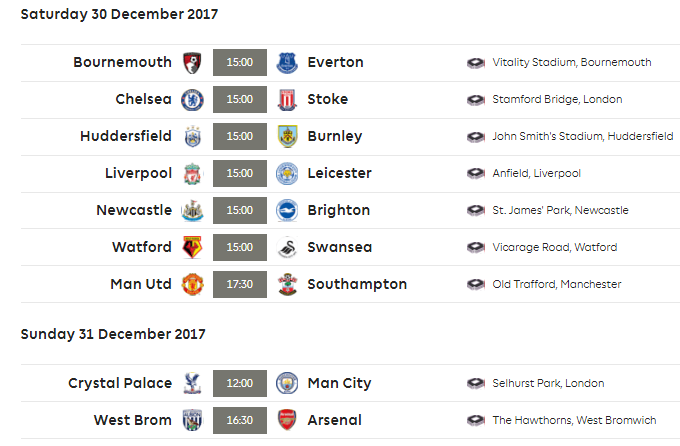Viewport: 680px width, 446px height.
Task: Open the 17:30 Man Utd kickoff box
Action: point(240,284)
